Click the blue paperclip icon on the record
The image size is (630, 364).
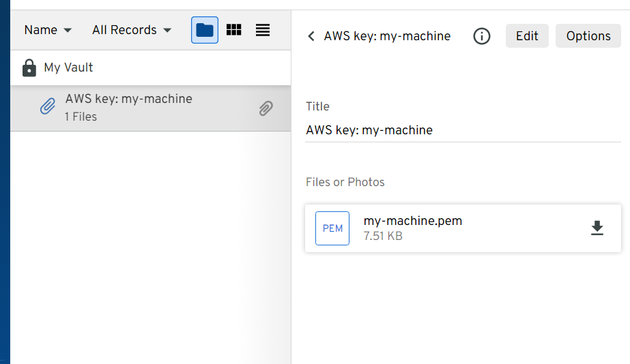tap(47, 107)
